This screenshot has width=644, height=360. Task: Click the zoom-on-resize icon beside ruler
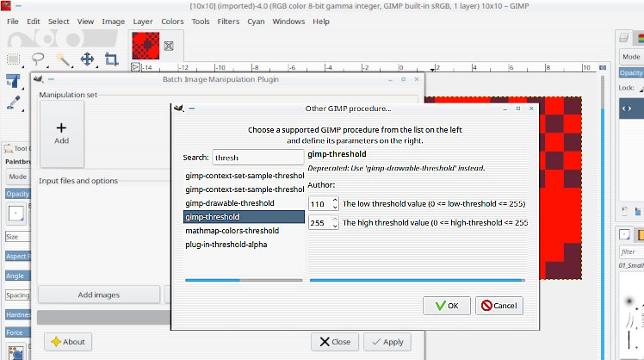point(603,67)
